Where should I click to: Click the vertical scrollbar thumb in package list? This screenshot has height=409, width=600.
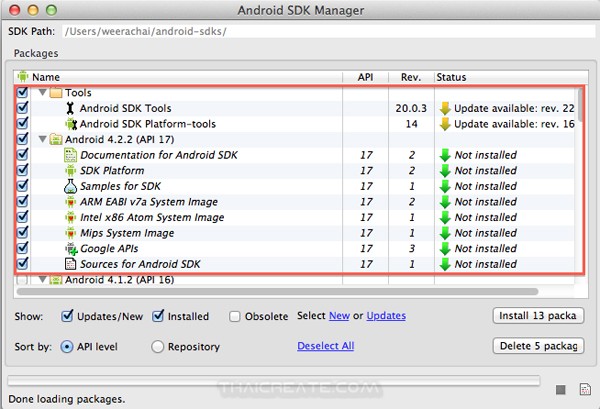(x=581, y=104)
